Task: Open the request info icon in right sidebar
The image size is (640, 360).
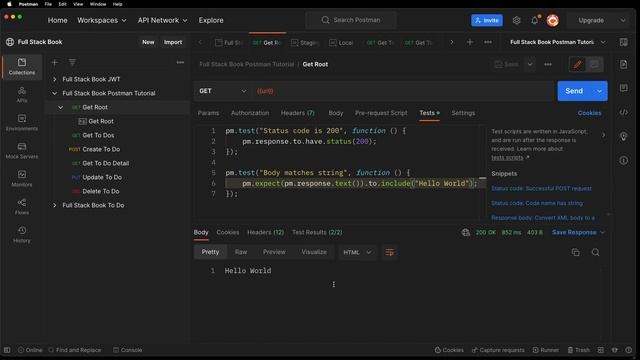Action: [x=623, y=160]
